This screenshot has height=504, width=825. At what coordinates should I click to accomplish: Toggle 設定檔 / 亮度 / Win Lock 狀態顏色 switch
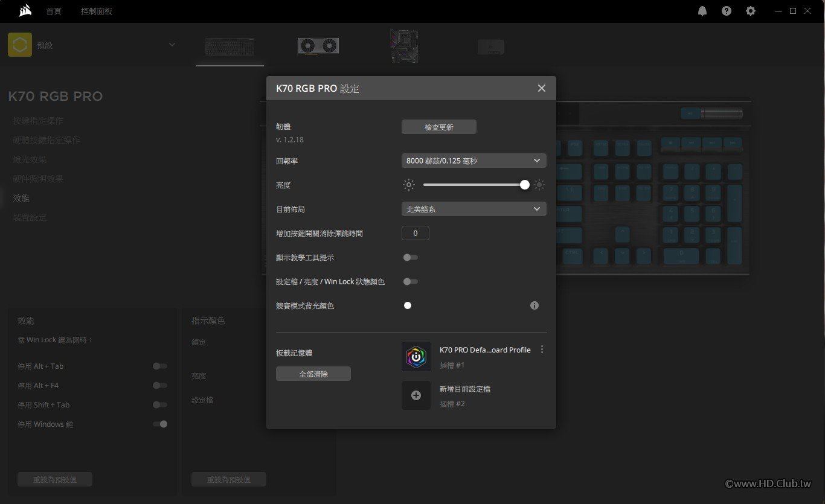click(411, 281)
